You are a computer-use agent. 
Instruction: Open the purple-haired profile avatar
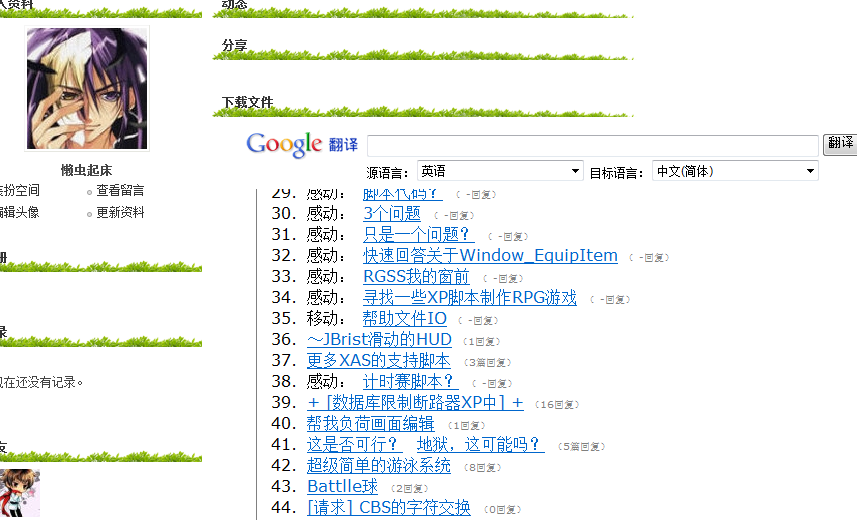(87, 89)
